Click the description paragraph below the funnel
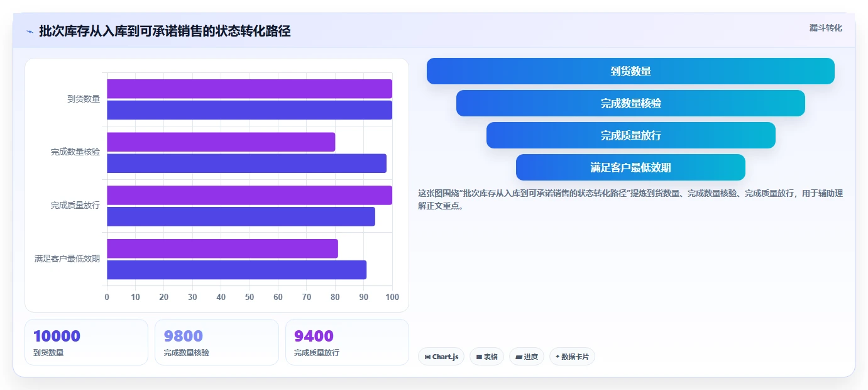Screen dimensions: 868x390 tap(630, 199)
